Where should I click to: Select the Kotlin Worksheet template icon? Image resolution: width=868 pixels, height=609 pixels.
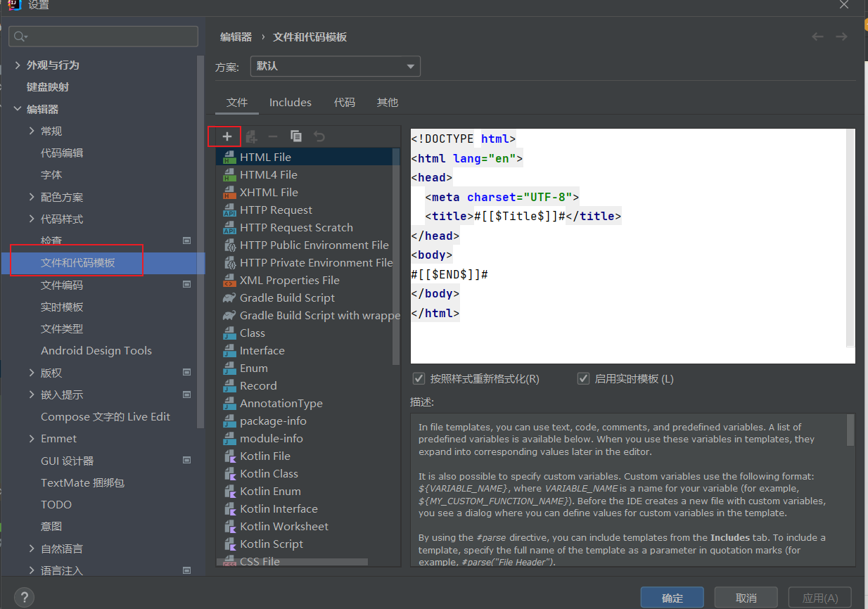click(229, 526)
